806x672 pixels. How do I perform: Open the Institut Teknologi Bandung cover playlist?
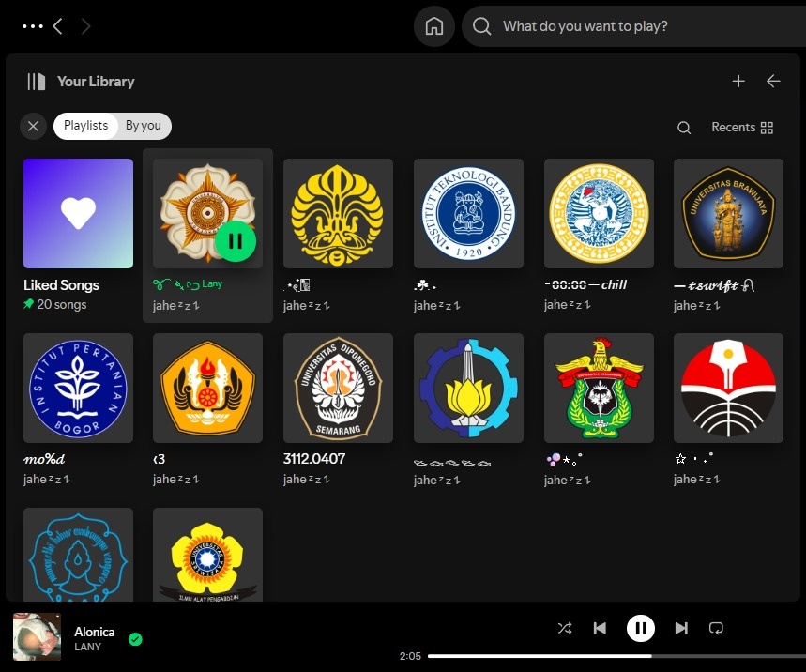[469, 213]
